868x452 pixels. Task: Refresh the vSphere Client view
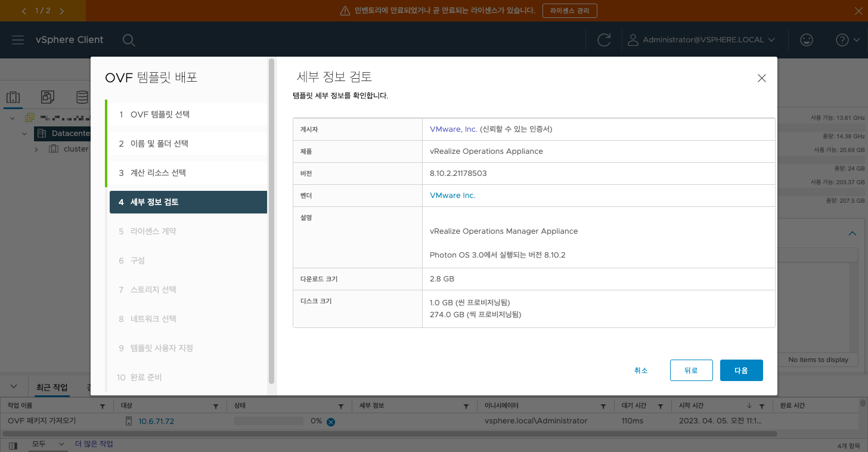[x=604, y=40]
